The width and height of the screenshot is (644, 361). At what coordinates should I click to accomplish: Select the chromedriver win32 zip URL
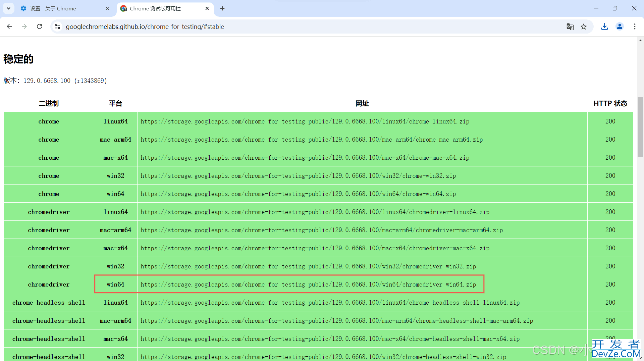click(x=308, y=266)
